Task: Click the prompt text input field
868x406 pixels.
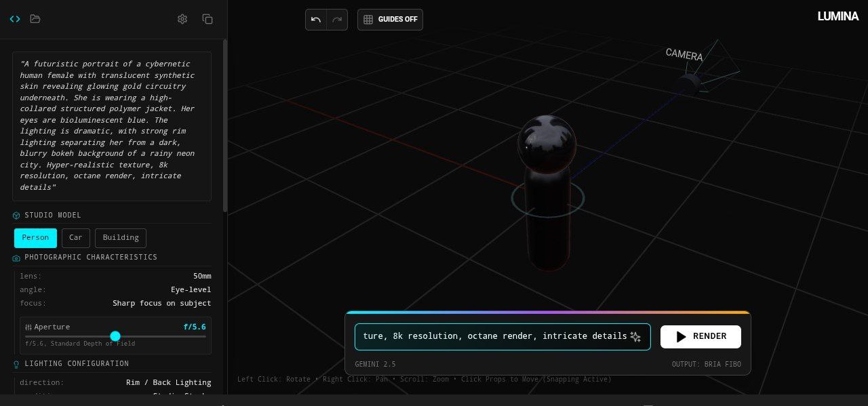Action: [502, 336]
